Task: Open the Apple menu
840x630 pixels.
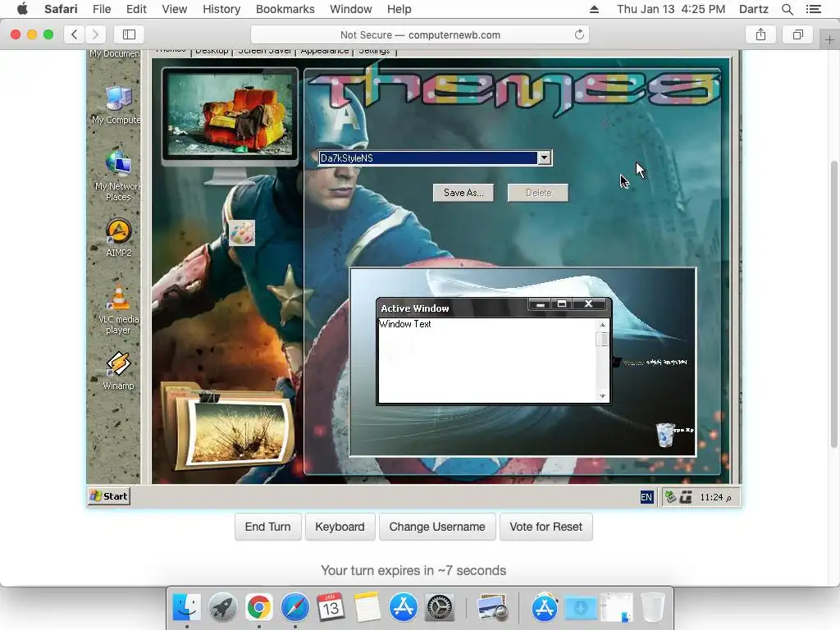Action: click(x=22, y=8)
